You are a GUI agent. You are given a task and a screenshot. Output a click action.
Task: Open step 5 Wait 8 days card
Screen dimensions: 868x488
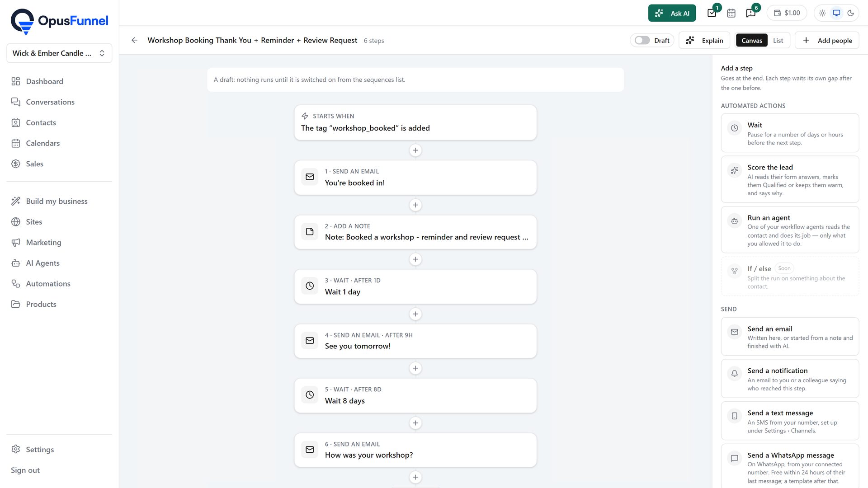415,395
